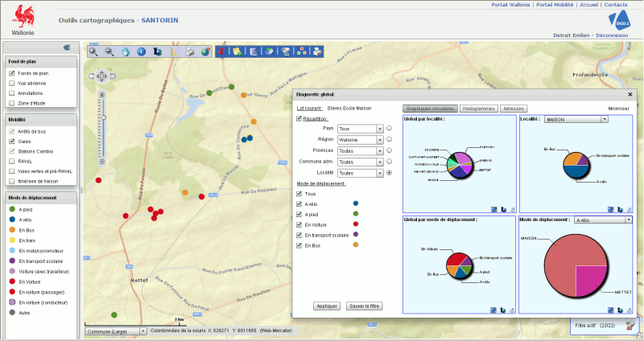Click Minimiser in the Diagnostic global dialog
Image resolution: width=644 pixels, height=341 pixels.
coord(618,109)
